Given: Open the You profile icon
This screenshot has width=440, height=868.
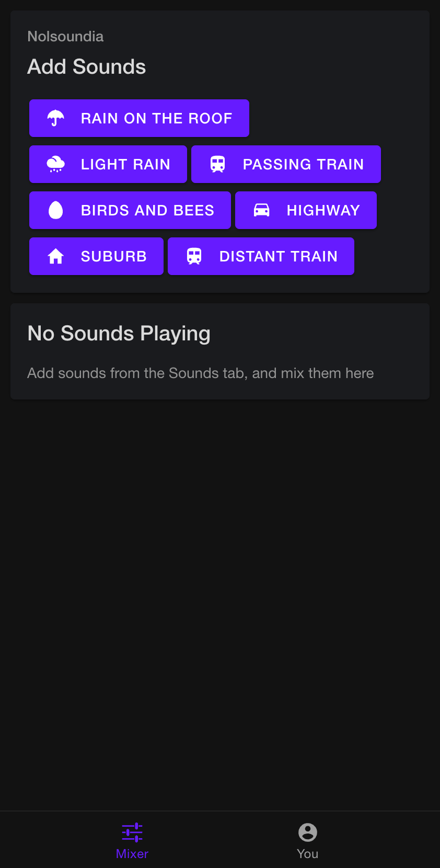Looking at the screenshot, I should (308, 832).
